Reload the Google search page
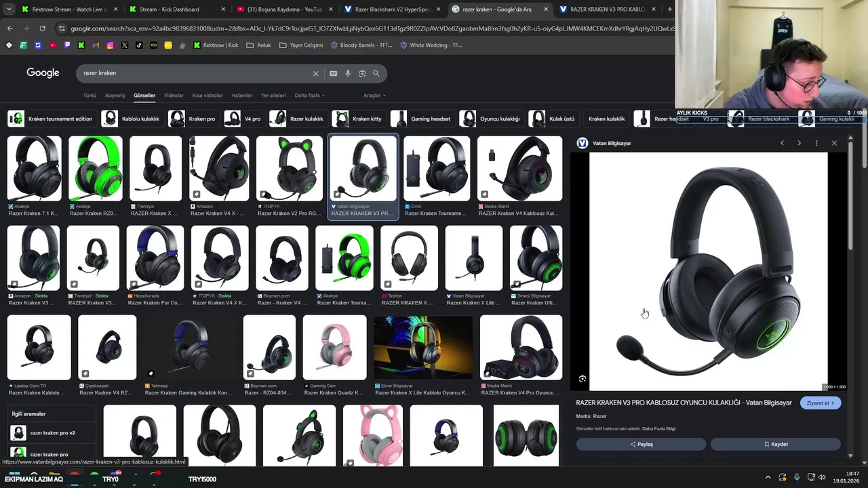The image size is (868, 488). click(x=42, y=28)
